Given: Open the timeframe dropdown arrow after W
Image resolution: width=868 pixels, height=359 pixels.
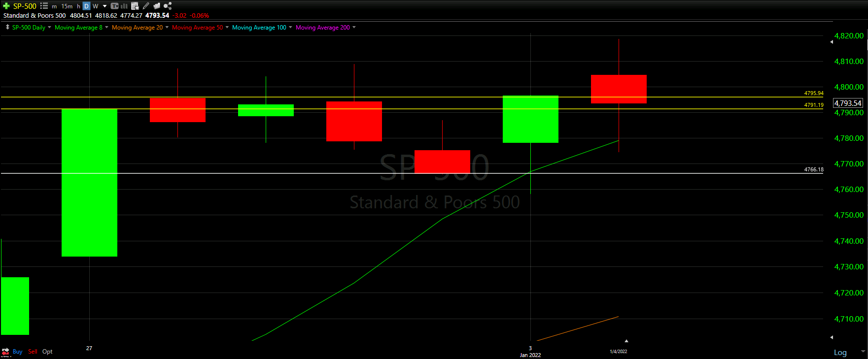Looking at the screenshot, I should coord(105,6).
